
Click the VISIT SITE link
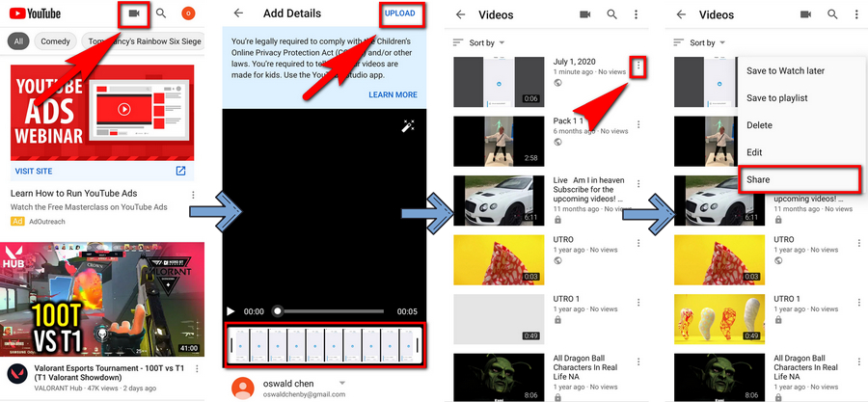[34, 171]
